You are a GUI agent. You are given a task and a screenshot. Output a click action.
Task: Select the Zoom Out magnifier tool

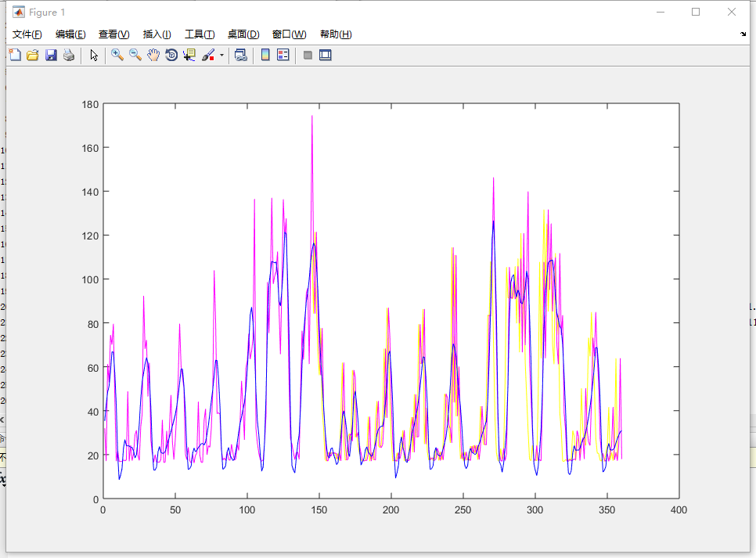pyautogui.click(x=135, y=55)
